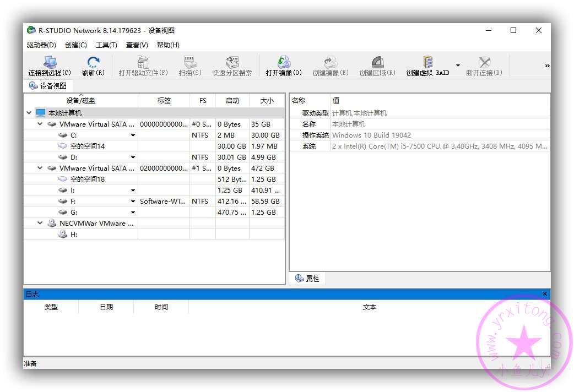Collapse the first VMware Virtual SATA disk node
This screenshot has width=574, height=392.
click(40, 124)
